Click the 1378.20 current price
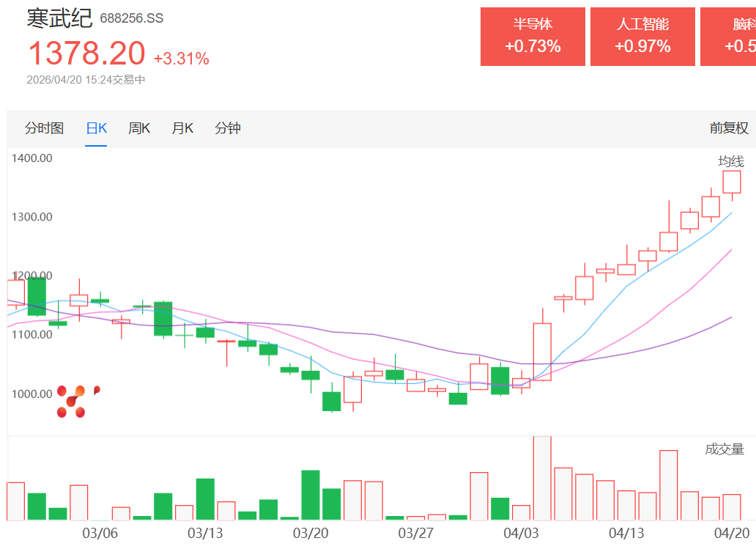 coord(86,54)
